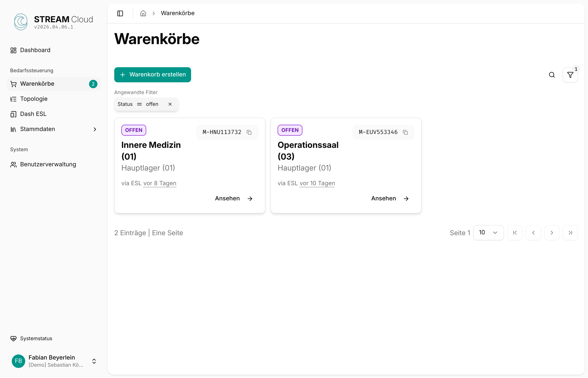Open Systemstatus via the heart icon

coord(36,339)
